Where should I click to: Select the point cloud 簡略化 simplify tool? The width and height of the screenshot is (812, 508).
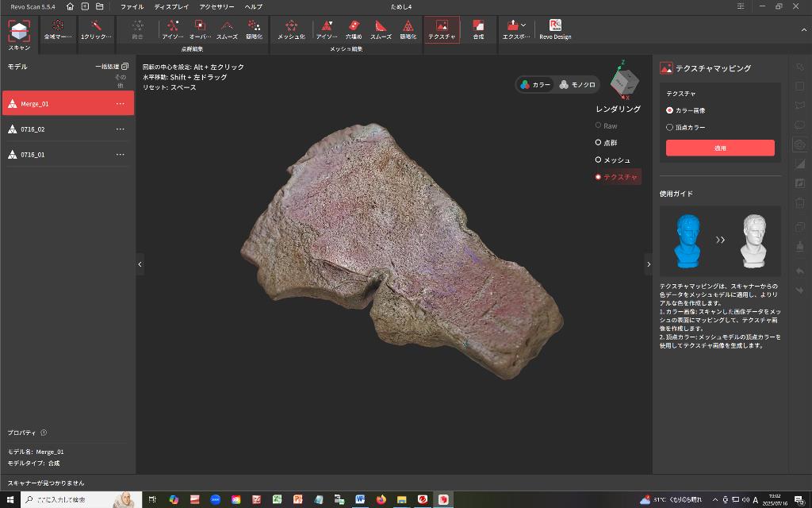pyautogui.click(x=254, y=30)
